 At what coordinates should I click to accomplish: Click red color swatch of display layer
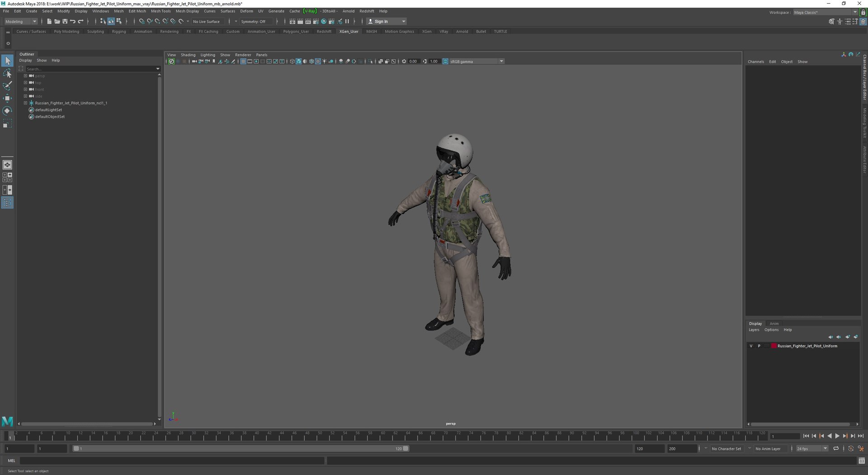[774, 346]
